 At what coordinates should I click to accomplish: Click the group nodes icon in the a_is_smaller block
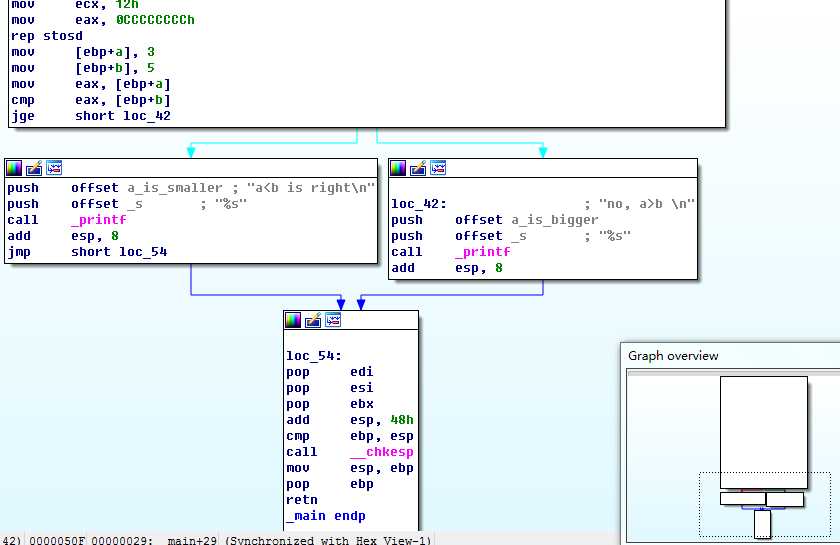pos(54,168)
